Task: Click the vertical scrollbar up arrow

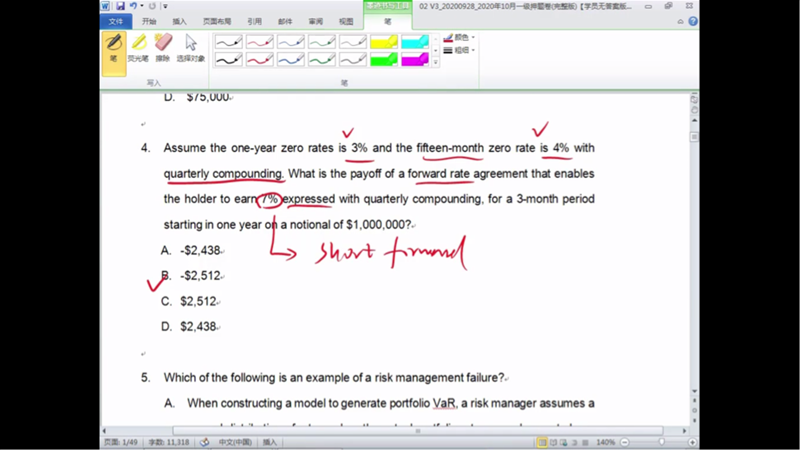Action: 694,120
